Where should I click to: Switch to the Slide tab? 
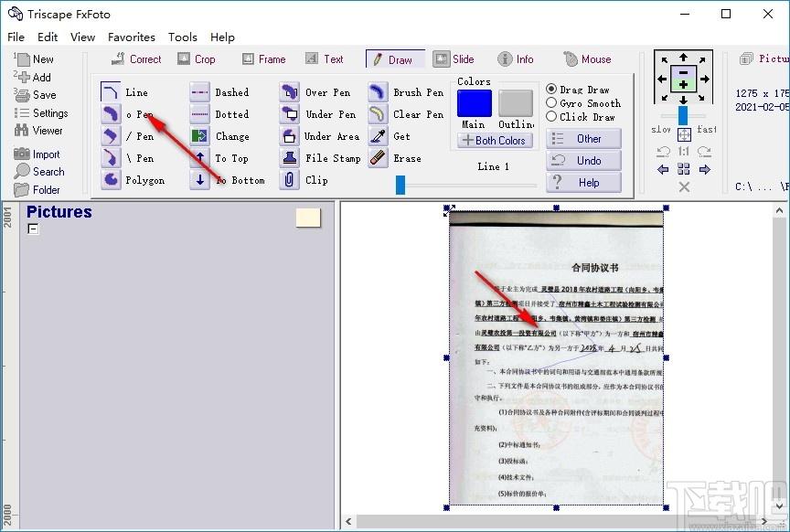(x=454, y=59)
